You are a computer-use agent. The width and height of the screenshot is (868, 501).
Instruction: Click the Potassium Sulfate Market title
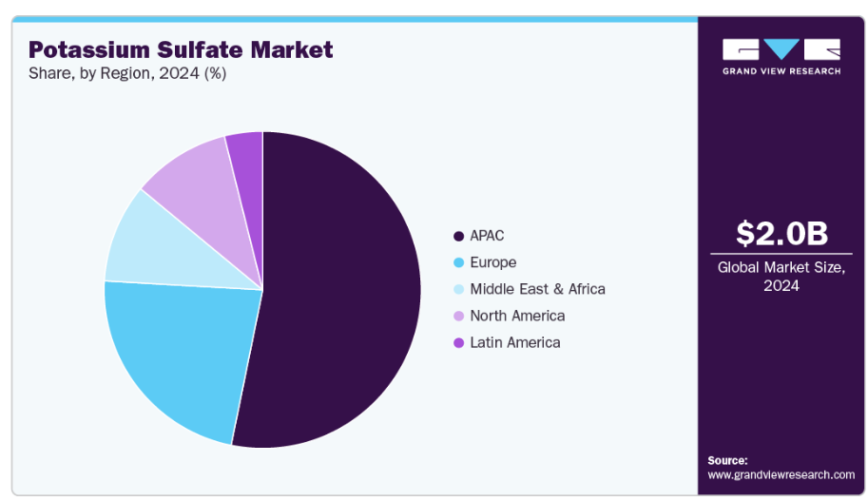pyautogui.click(x=181, y=49)
